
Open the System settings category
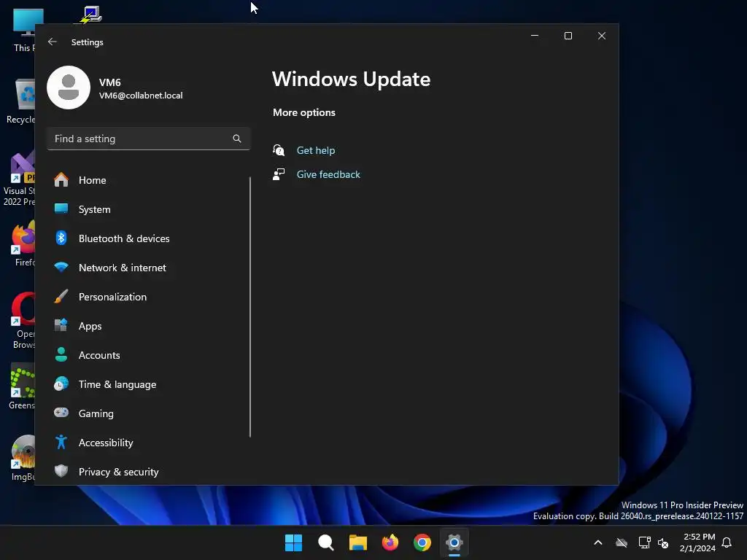(149, 209)
